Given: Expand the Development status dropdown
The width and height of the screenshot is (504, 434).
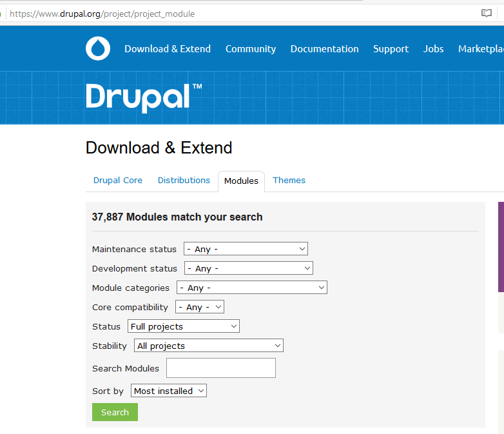Looking at the screenshot, I should (249, 268).
